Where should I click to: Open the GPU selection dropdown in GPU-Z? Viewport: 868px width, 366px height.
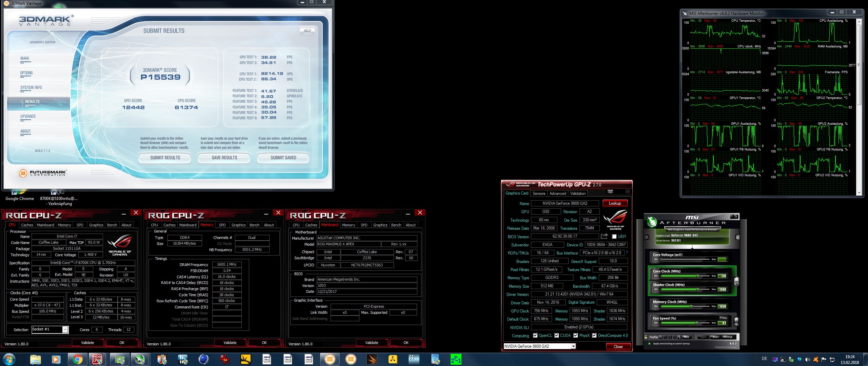pyautogui.click(x=573, y=346)
